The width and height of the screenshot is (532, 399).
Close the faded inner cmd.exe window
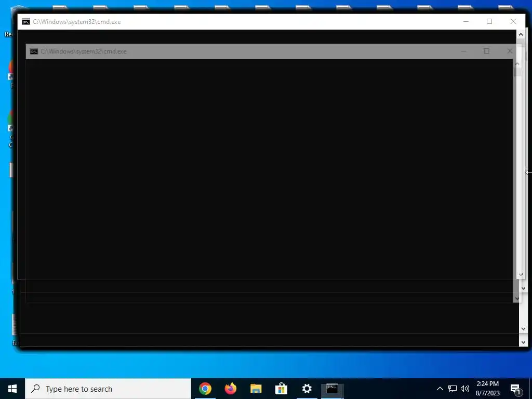click(510, 51)
